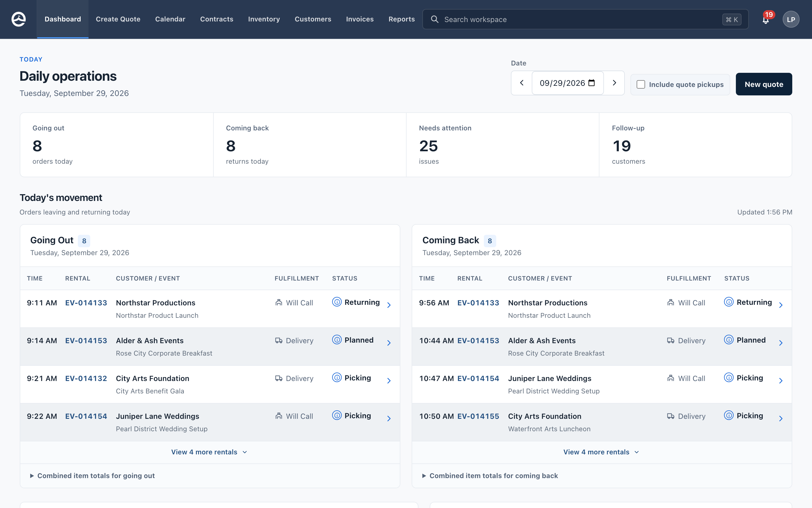Go to the previous date arrow
This screenshot has width=812, height=508.
point(522,83)
